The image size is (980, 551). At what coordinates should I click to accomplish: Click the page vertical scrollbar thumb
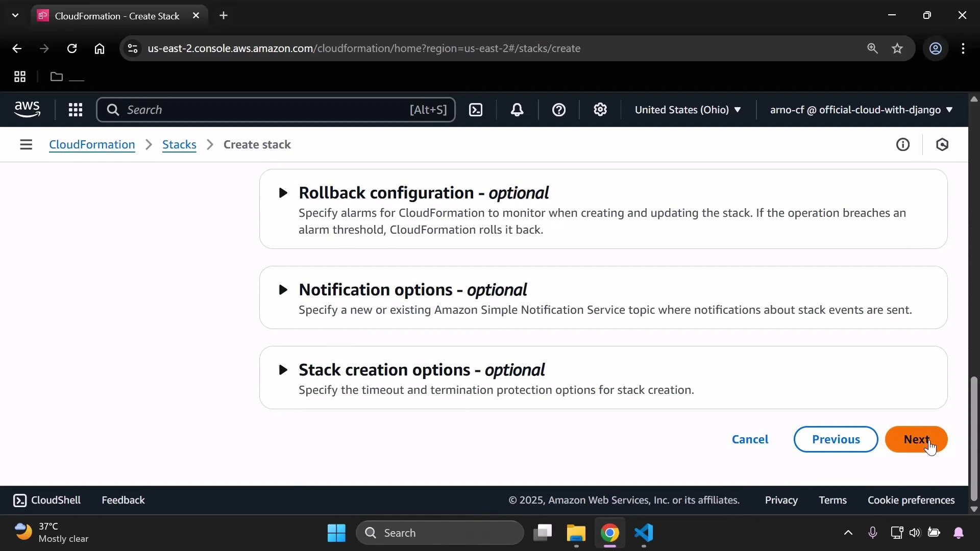click(x=974, y=439)
